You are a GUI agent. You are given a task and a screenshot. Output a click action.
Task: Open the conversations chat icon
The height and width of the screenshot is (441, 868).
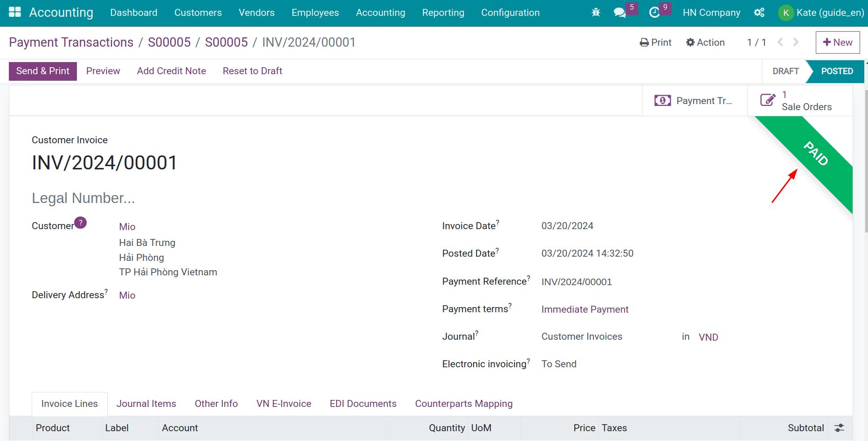pos(620,13)
